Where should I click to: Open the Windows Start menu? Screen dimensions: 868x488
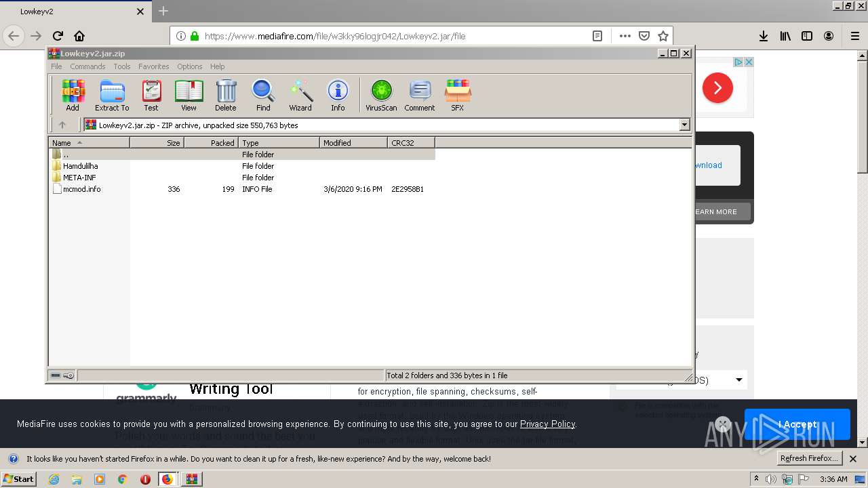click(x=18, y=479)
